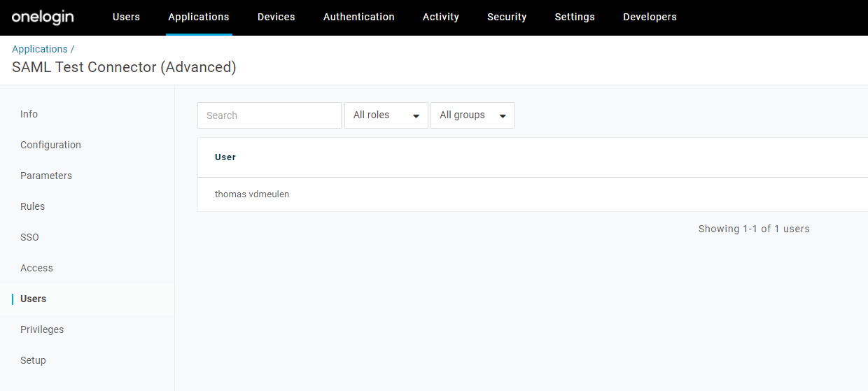Click the User column header
Viewport: 868px width, 391px height.
click(225, 157)
